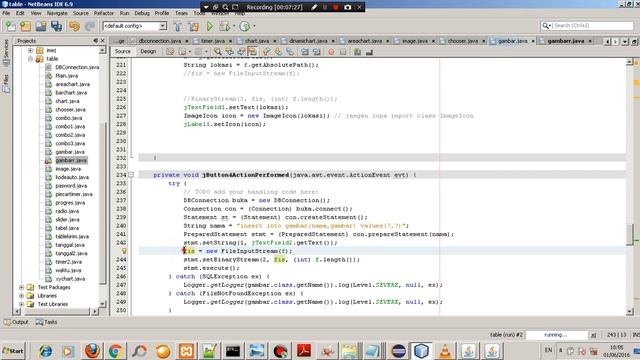Image resolution: width=640 pixels, height=360 pixels.
Task: Open the Debug menu
Action: pos(142,13)
